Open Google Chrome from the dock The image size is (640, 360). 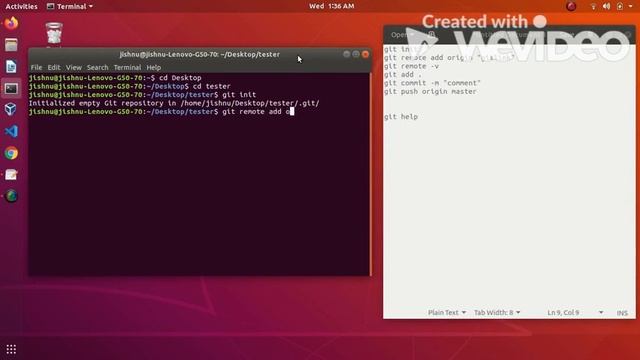tap(11, 153)
